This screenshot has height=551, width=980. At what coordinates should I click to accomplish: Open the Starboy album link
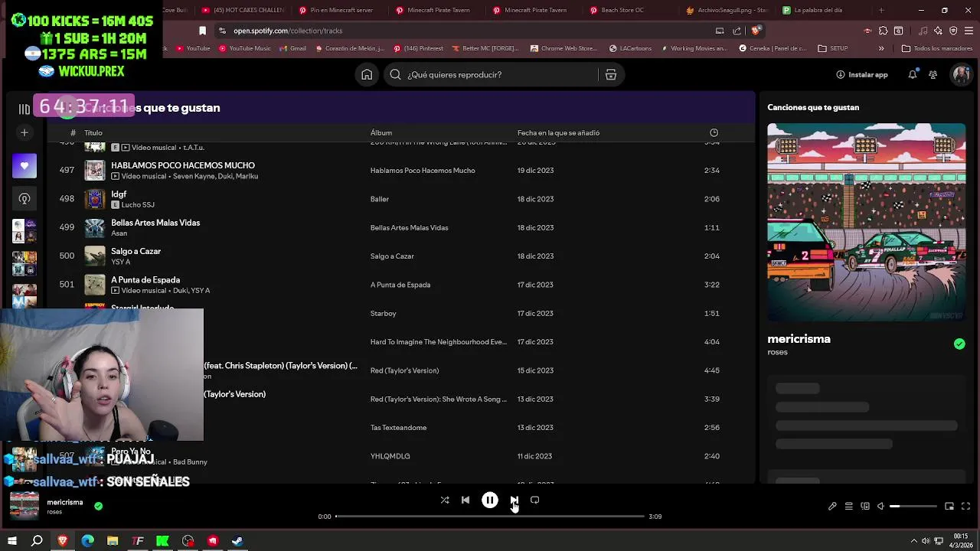[x=384, y=313]
